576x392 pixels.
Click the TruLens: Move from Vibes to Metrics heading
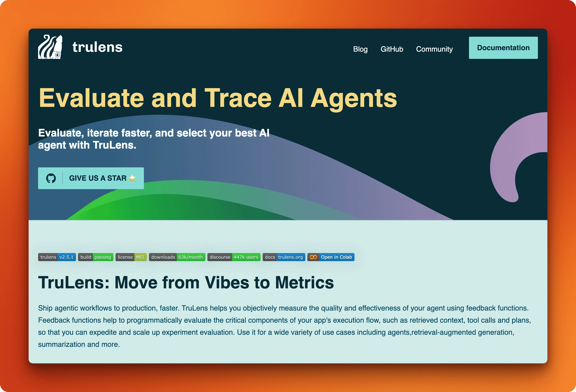pyautogui.click(x=186, y=283)
